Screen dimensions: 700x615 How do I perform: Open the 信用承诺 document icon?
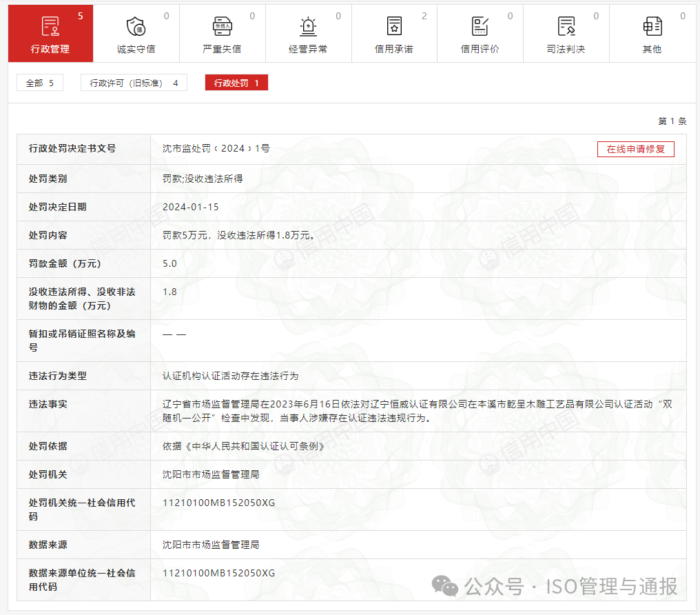pos(394,26)
